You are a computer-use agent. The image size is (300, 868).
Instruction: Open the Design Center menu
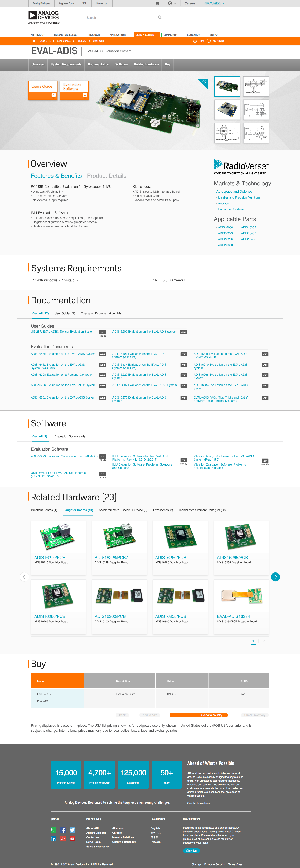(x=145, y=35)
